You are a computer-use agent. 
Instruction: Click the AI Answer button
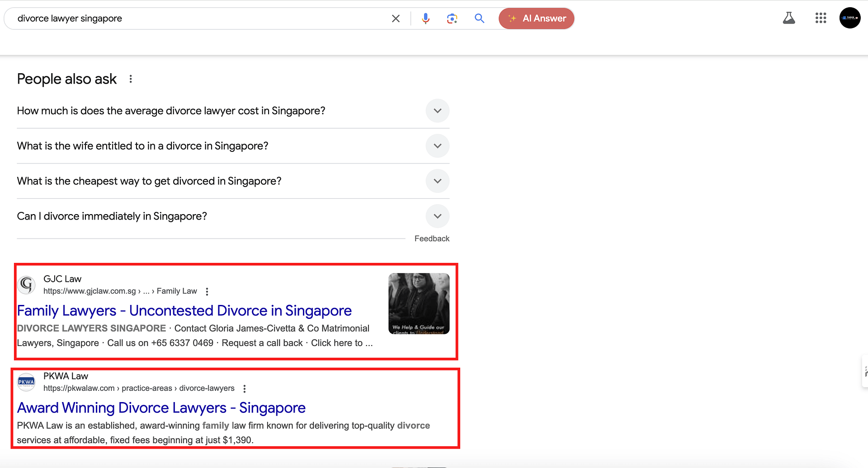(x=537, y=19)
